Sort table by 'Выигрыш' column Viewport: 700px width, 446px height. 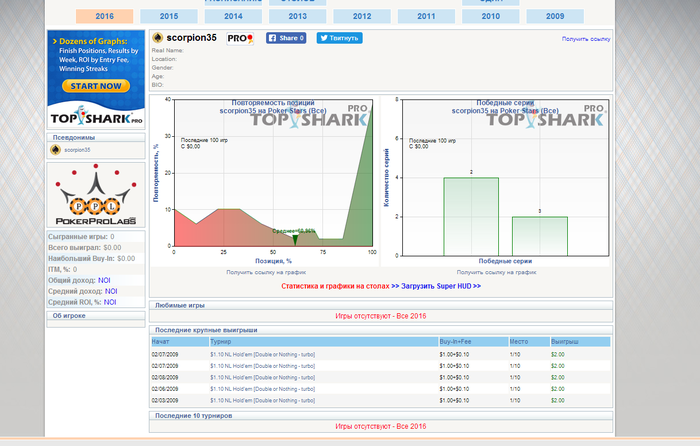click(x=580, y=342)
